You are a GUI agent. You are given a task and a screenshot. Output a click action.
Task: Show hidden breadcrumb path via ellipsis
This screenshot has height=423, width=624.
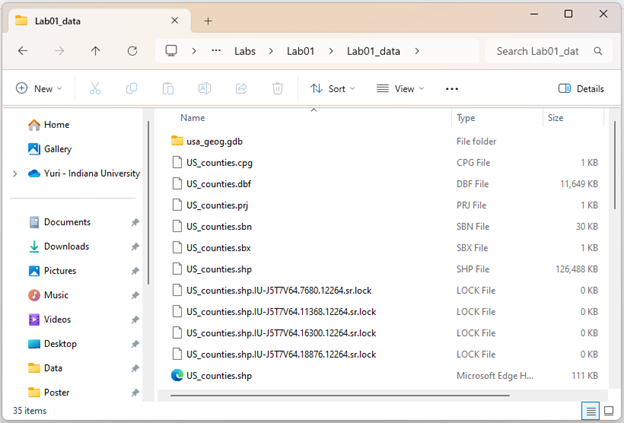pyautogui.click(x=216, y=51)
